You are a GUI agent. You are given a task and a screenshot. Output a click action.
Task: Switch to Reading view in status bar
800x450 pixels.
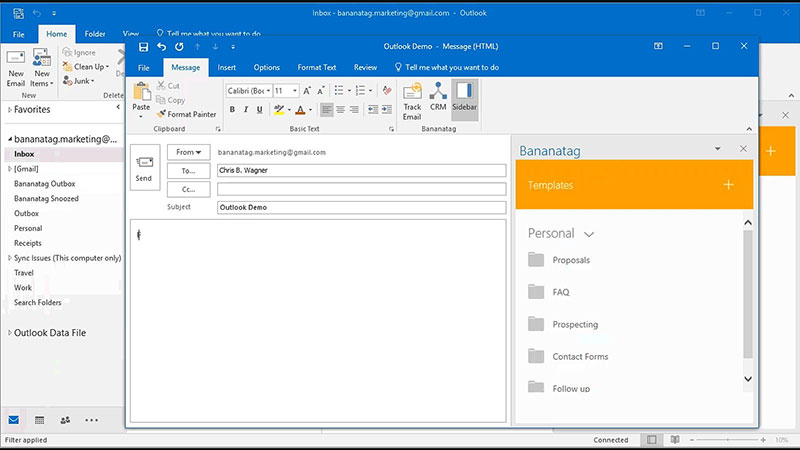click(675, 440)
